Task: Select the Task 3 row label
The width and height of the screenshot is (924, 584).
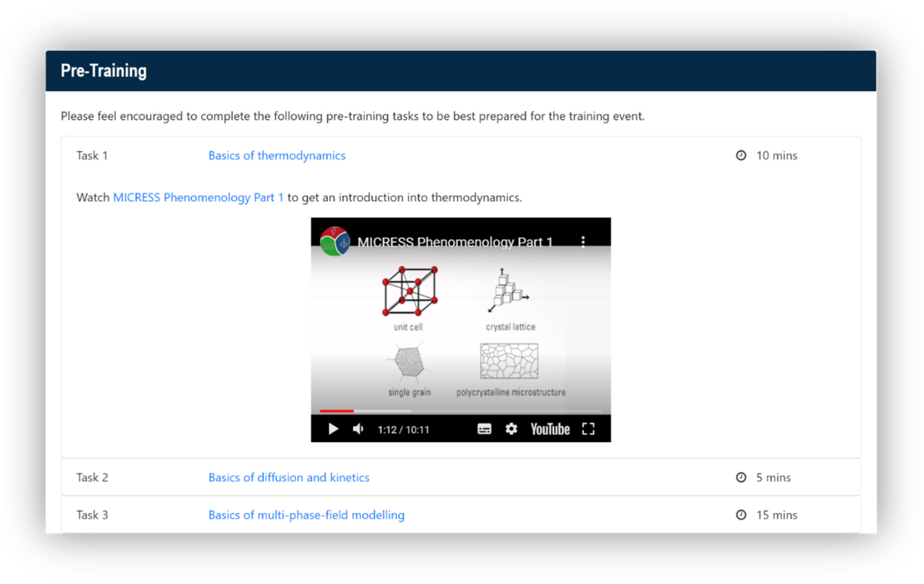Action: 92,515
